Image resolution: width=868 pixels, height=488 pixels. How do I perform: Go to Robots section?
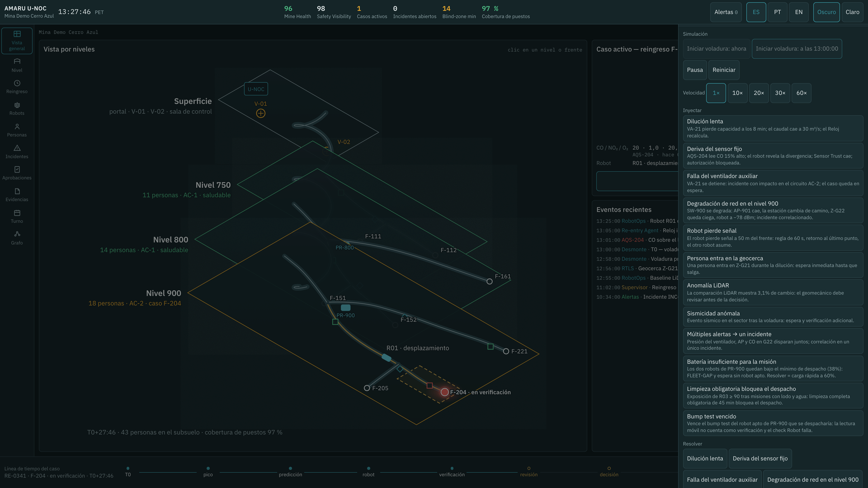pos(17,108)
